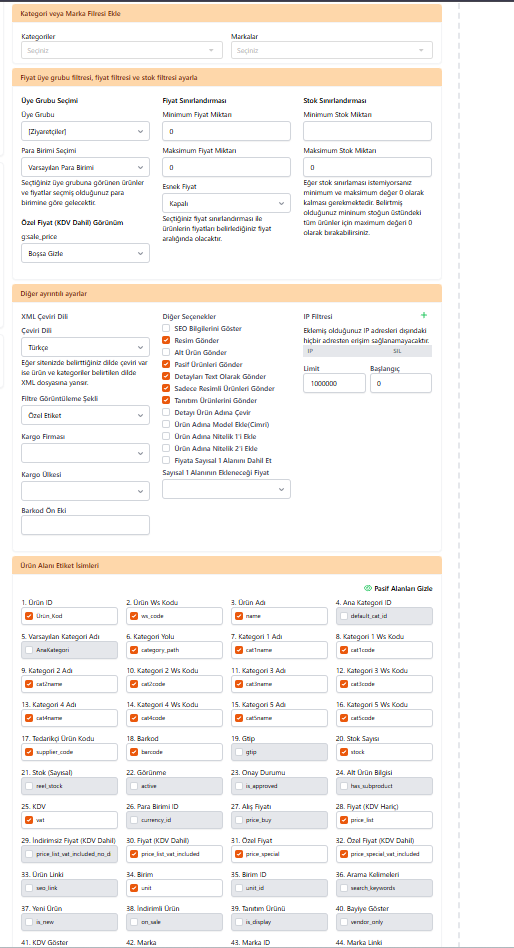Open the g:sale_price Boşsa Gizle dropdown
Image resolution: width=514 pixels, height=948 pixels.
85,253
